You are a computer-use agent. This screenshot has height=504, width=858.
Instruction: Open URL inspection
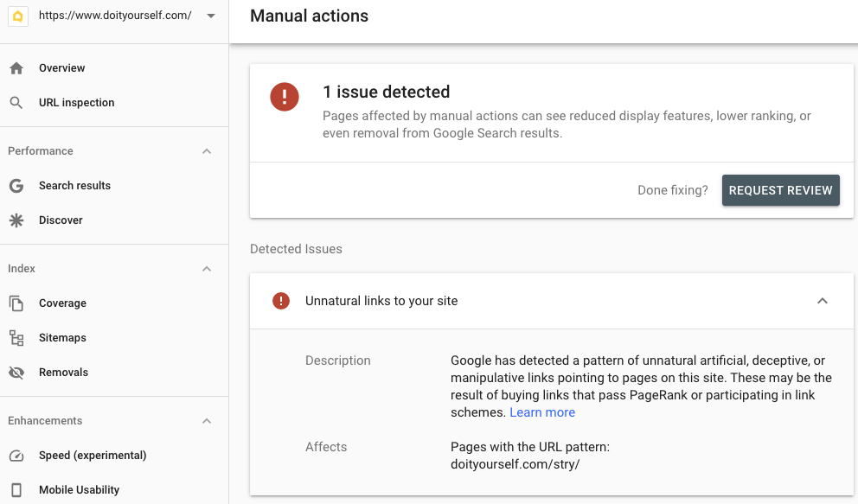click(x=77, y=103)
